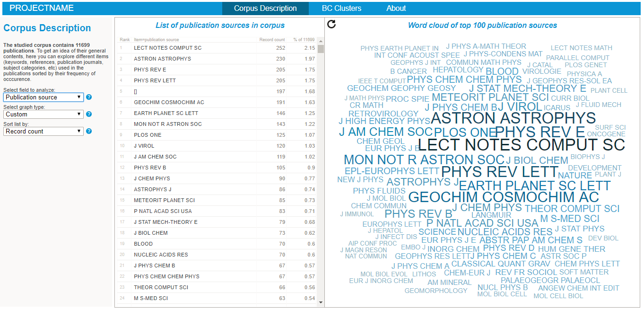Image resolution: width=644 pixels, height=310 pixels.
Task: Click help icon next to sort list
Action: pyautogui.click(x=89, y=131)
